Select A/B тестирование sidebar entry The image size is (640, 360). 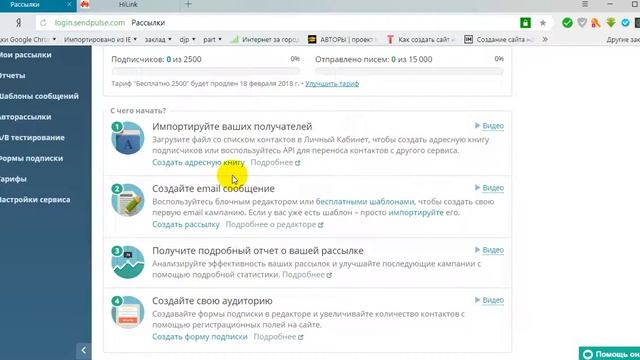[x=32, y=138]
